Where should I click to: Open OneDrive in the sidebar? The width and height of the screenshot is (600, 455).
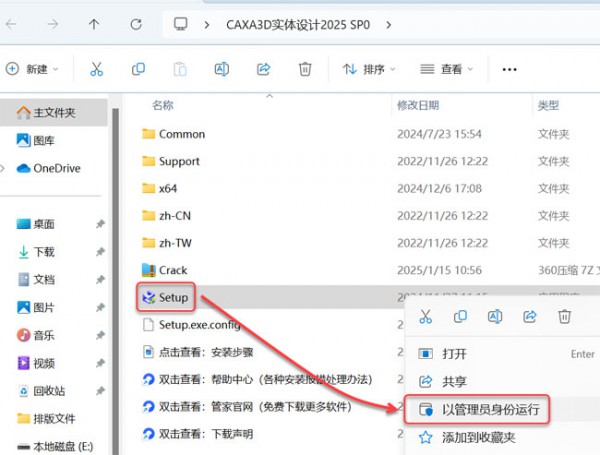[48, 168]
